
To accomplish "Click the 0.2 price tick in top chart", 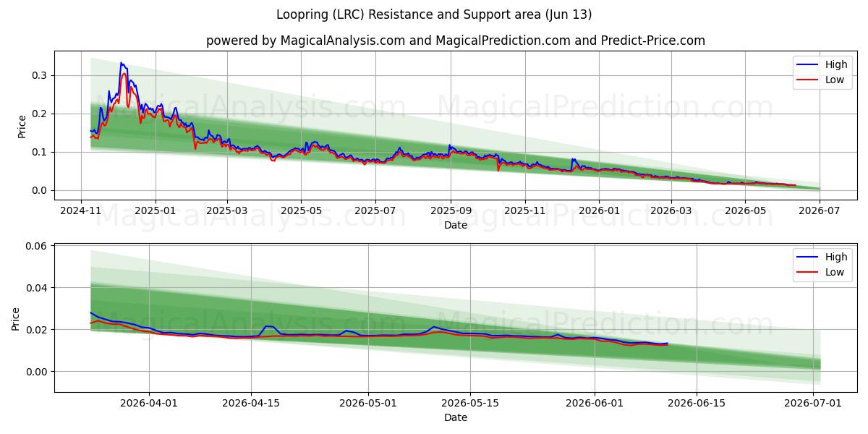I will (41, 114).
